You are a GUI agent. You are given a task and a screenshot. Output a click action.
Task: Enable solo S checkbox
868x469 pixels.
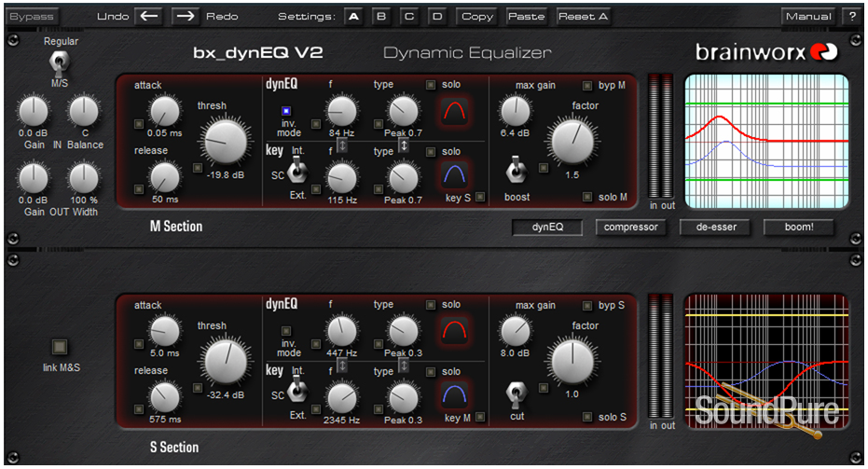[587, 417]
